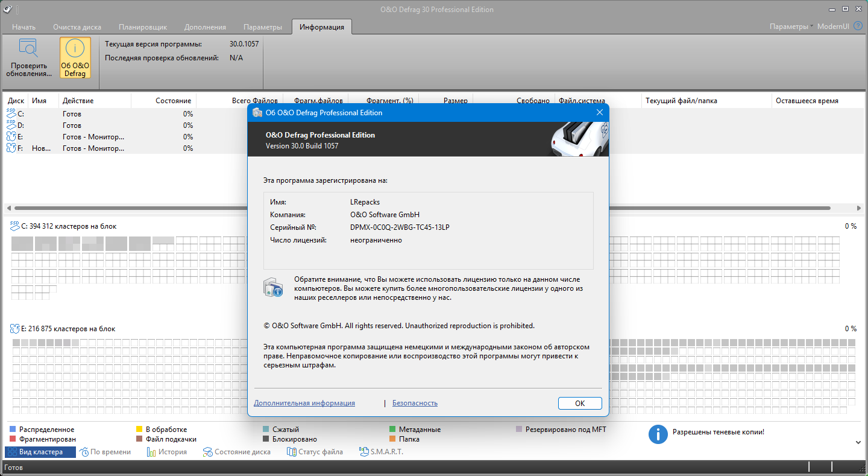This screenshot has width=868, height=476.
Task: Switch to Очистка диска tab
Action: tap(77, 27)
